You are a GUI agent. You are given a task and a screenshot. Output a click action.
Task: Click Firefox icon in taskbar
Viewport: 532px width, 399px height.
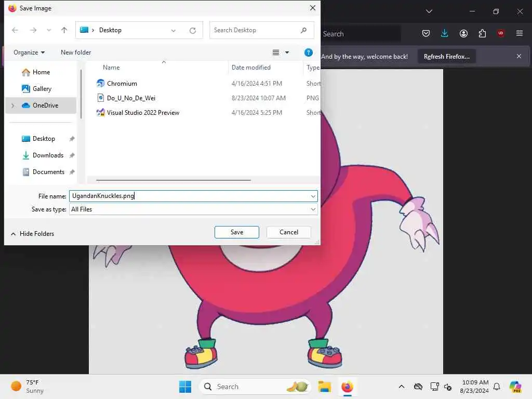347,387
